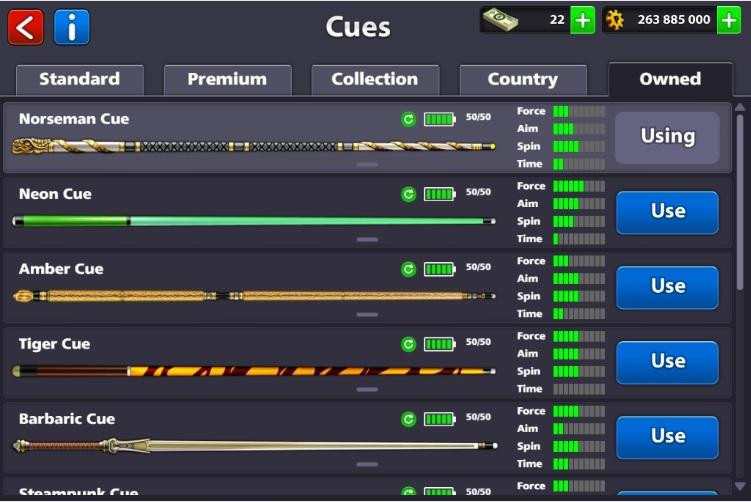Click the scrollbar down arrow
The height and width of the screenshot is (502, 751).
740,486
